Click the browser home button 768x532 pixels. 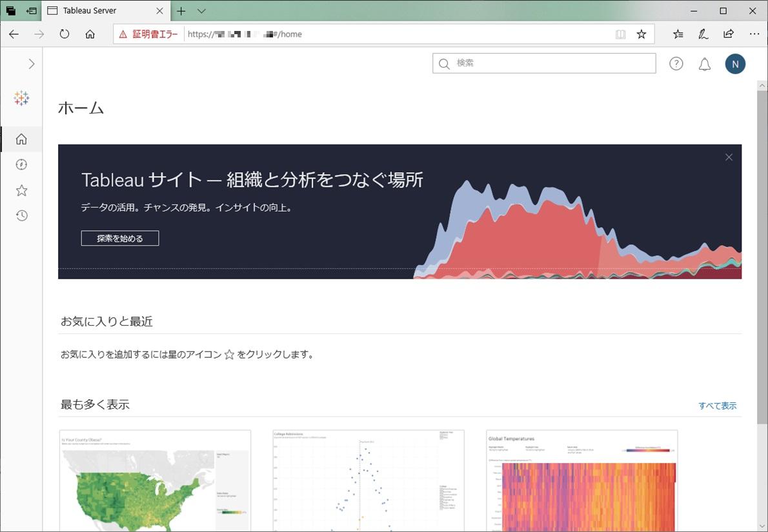[90, 34]
